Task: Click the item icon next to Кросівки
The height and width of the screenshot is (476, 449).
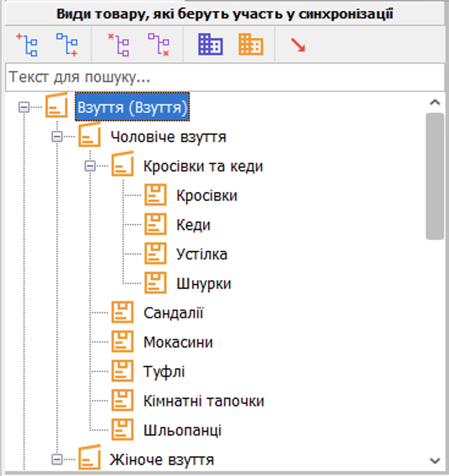Action: coord(155,195)
